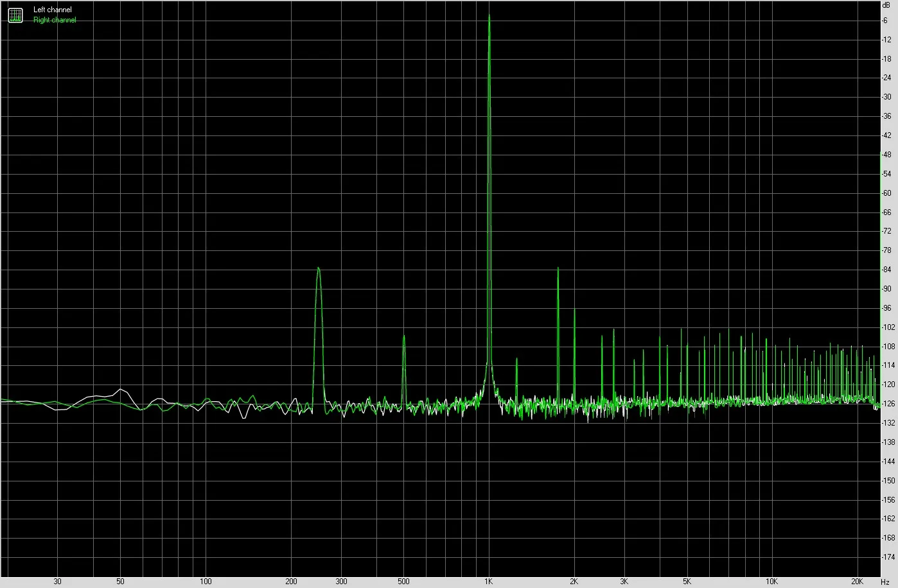Click the -84 dB axis value
Screen dimensions: 898x588
pos(887,270)
